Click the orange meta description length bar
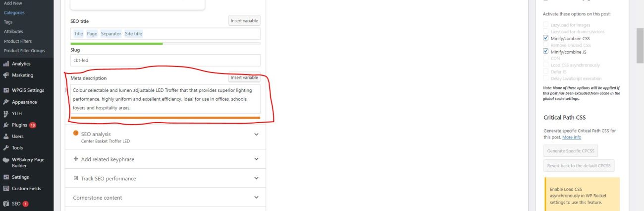This screenshot has height=211, width=644. [x=165, y=118]
